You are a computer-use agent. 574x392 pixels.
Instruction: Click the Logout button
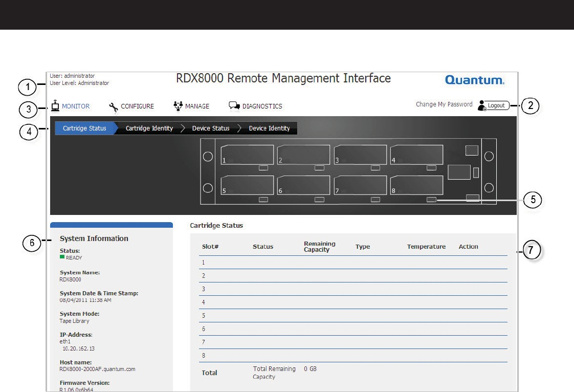pos(496,105)
